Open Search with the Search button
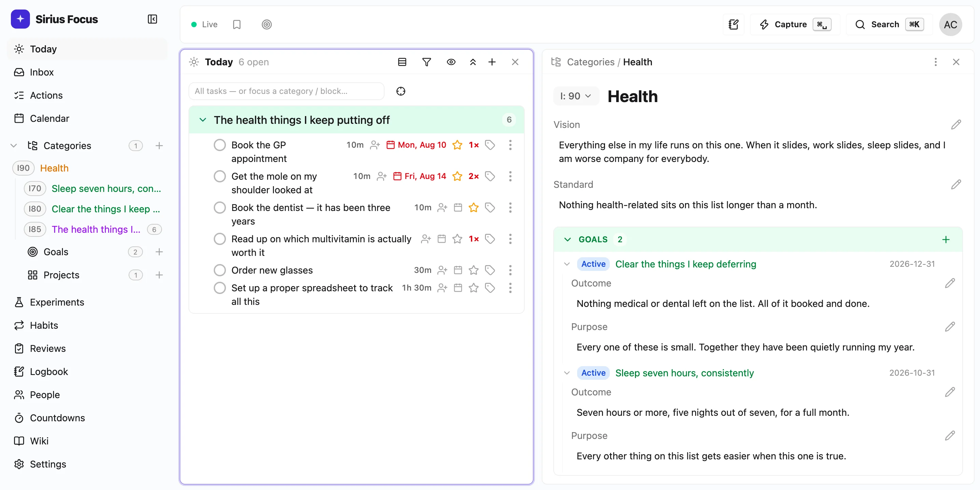980x490 pixels. click(889, 24)
